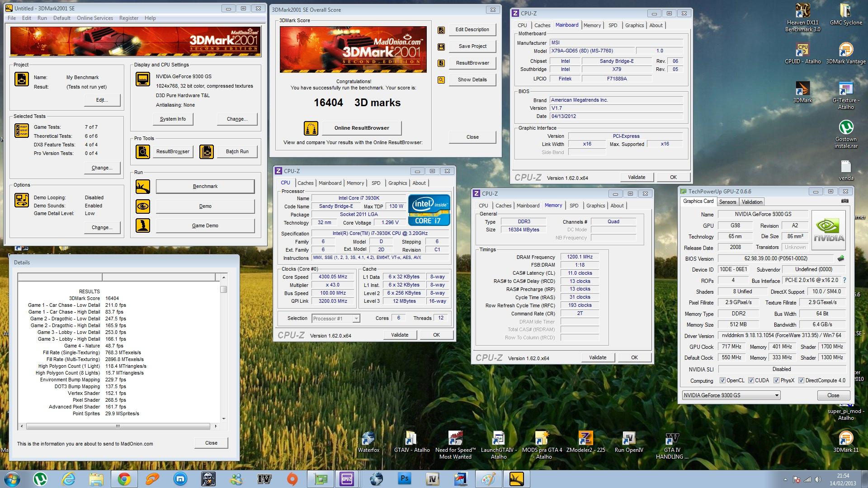This screenshot has height=488, width=868.
Task: Click Validate in CPU-Z Mainboard window
Action: click(637, 177)
